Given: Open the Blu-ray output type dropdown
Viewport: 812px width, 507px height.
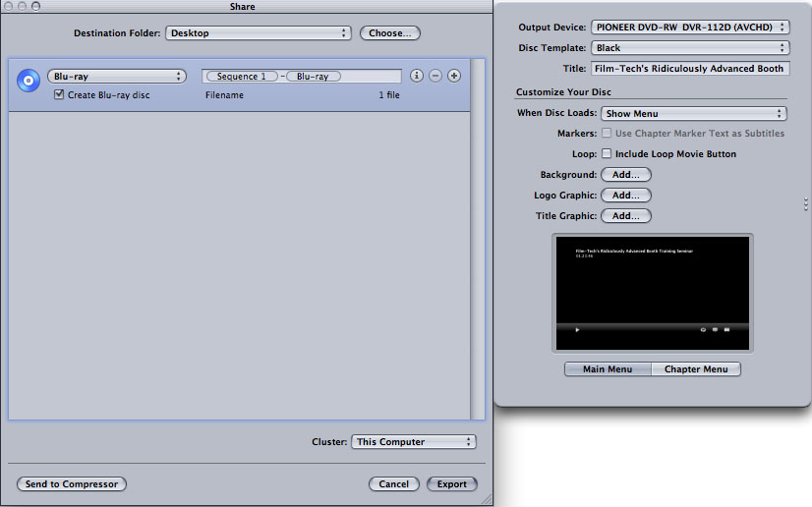Looking at the screenshot, I should tap(117, 76).
